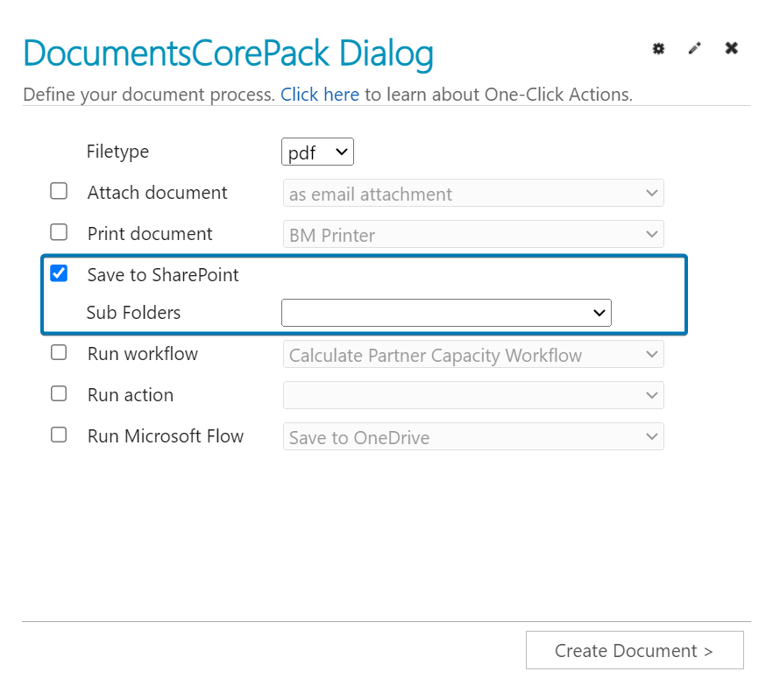Tick the Print document checkbox
Viewport: 773px width, 700px height.
[59, 232]
